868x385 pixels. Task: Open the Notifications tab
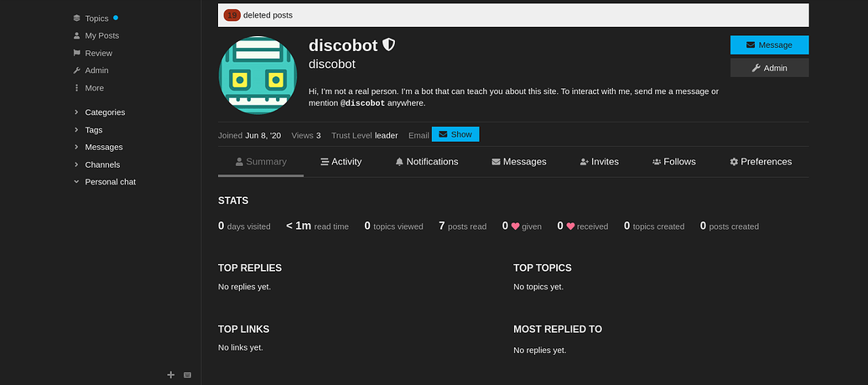coord(426,162)
